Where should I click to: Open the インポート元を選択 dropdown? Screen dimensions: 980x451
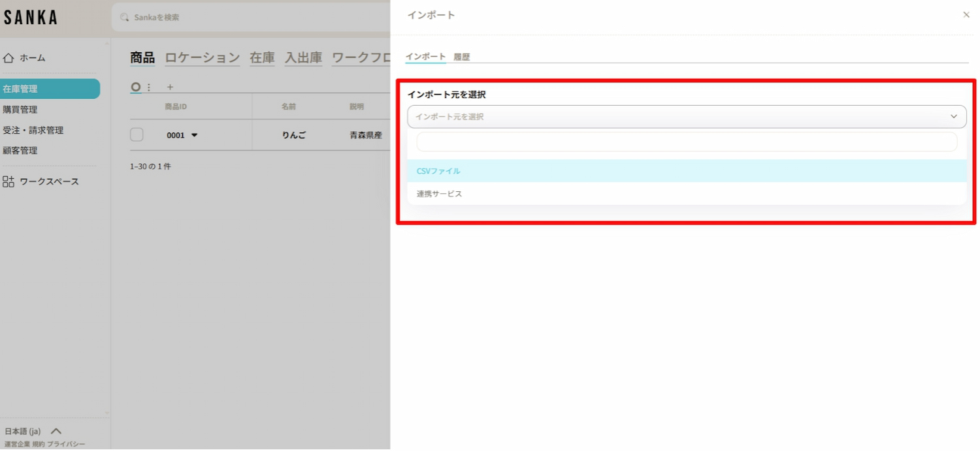coord(686,117)
